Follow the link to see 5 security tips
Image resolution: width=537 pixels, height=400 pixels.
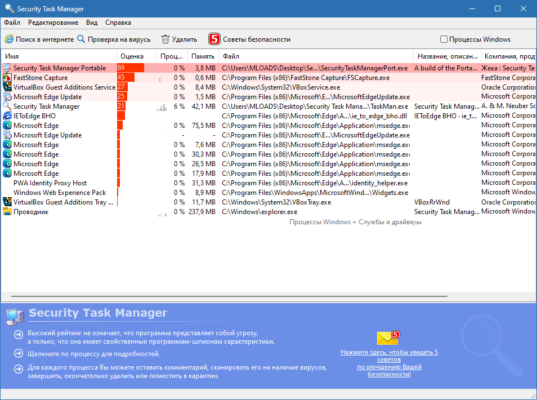389,363
